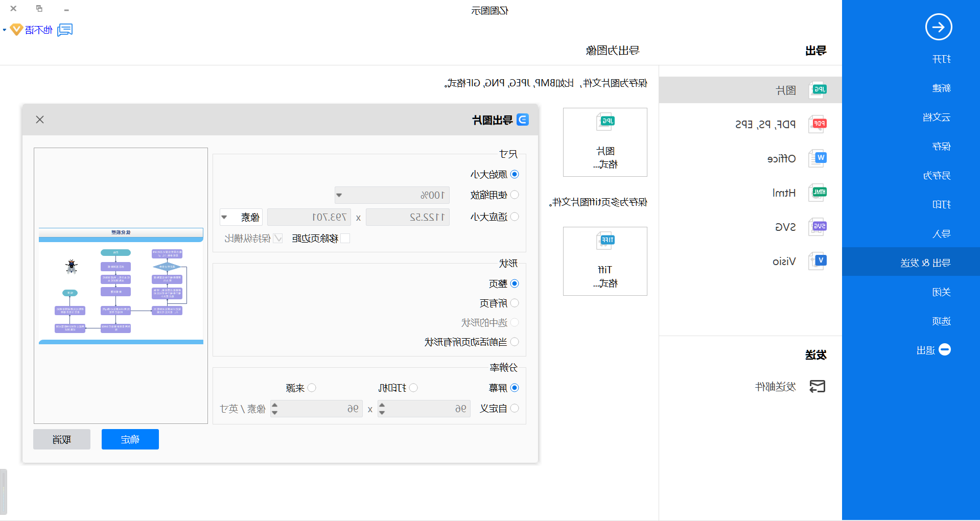Click the JPG icon in 图片格式 tile
Image resolution: width=980 pixels, height=521 pixels.
pos(605,122)
